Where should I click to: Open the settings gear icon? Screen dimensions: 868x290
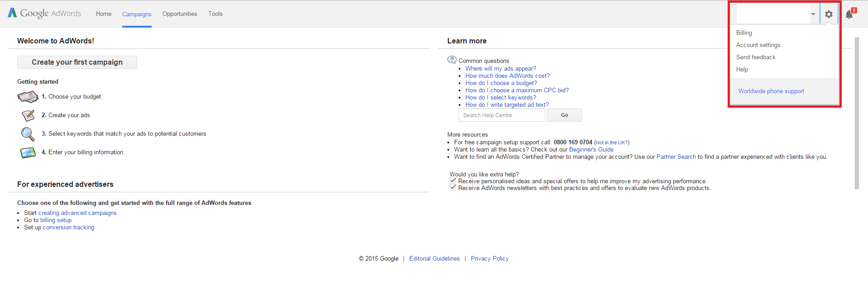829,14
